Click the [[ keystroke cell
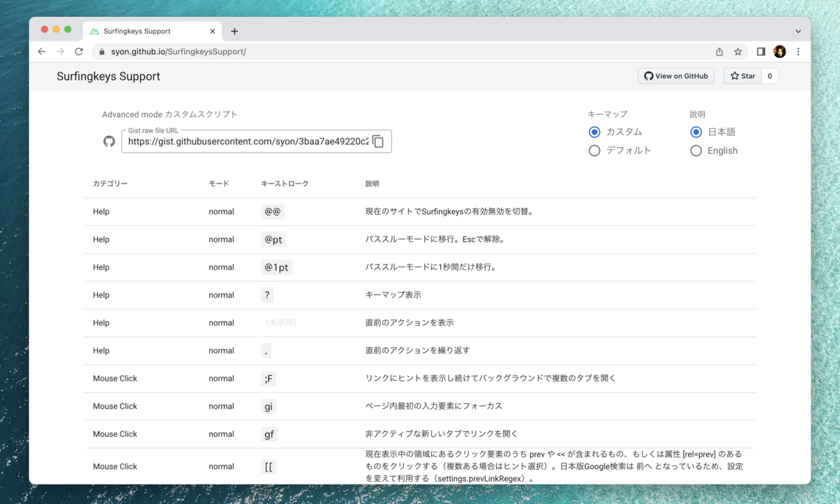The image size is (840, 504). click(x=269, y=466)
